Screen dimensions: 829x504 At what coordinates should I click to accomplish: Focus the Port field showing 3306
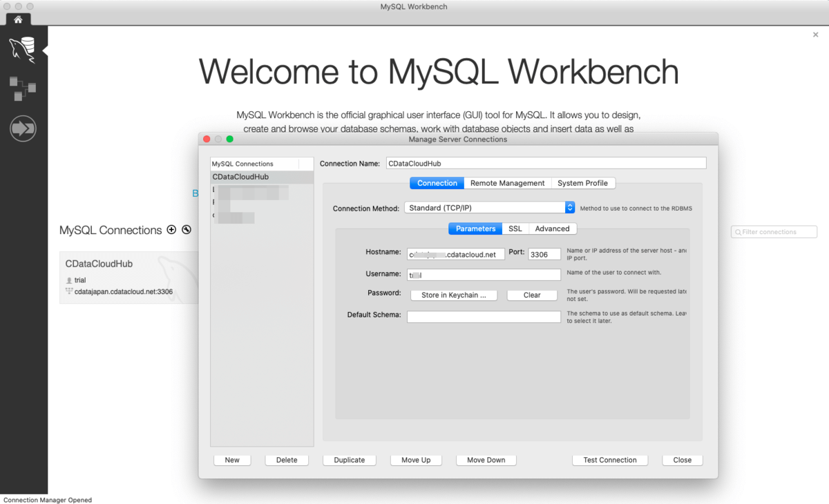[x=544, y=254]
